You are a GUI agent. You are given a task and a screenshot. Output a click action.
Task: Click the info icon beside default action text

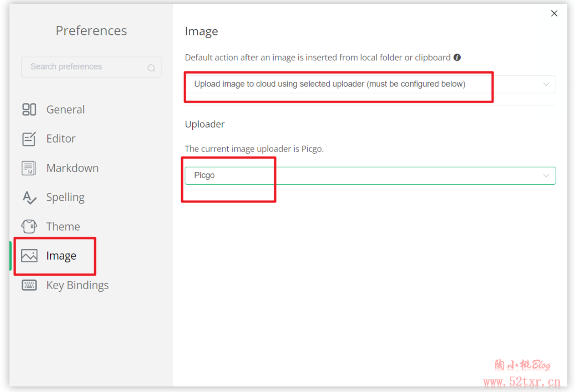pyautogui.click(x=457, y=58)
